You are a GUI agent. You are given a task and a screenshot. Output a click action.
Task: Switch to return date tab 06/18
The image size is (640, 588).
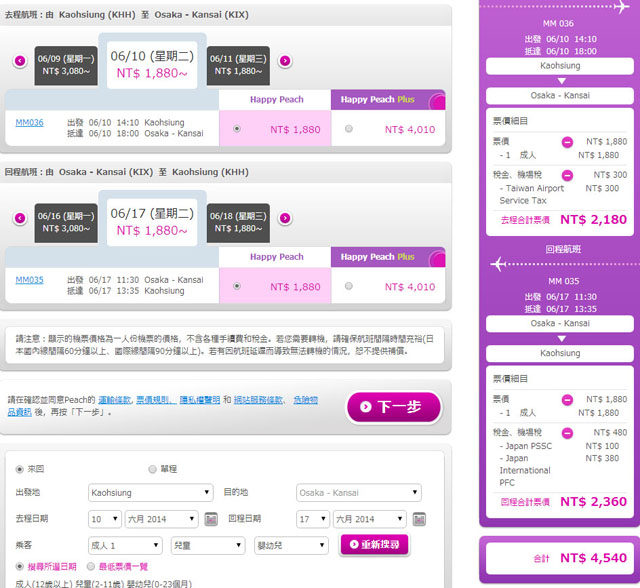[238, 223]
